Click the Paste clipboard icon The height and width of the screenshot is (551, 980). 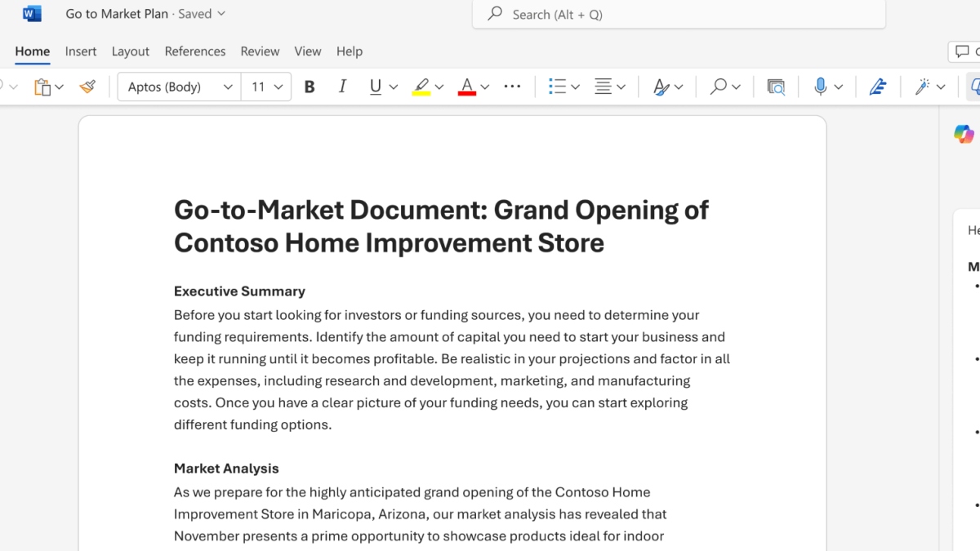click(42, 87)
